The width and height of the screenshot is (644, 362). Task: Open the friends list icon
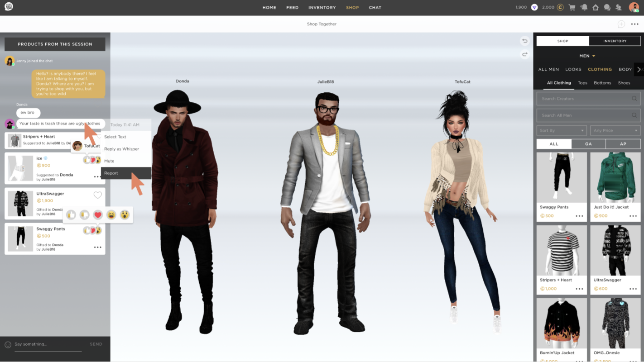pyautogui.click(x=619, y=7)
